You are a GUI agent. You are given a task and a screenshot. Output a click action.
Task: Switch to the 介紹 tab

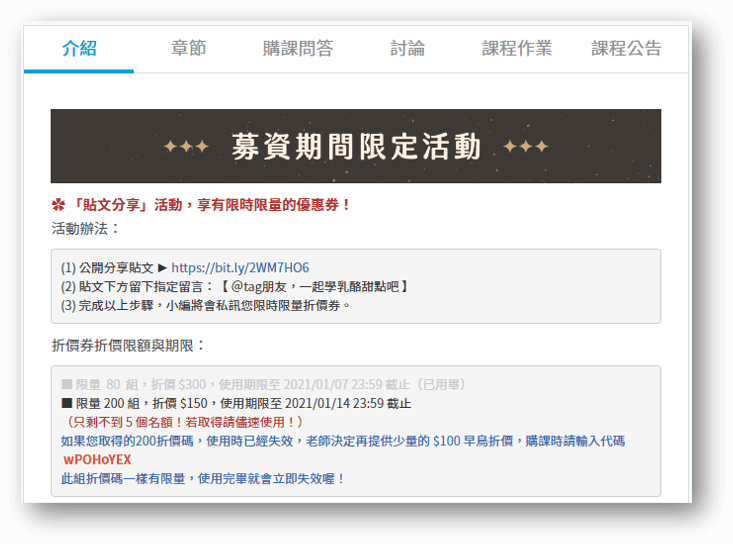(79, 48)
